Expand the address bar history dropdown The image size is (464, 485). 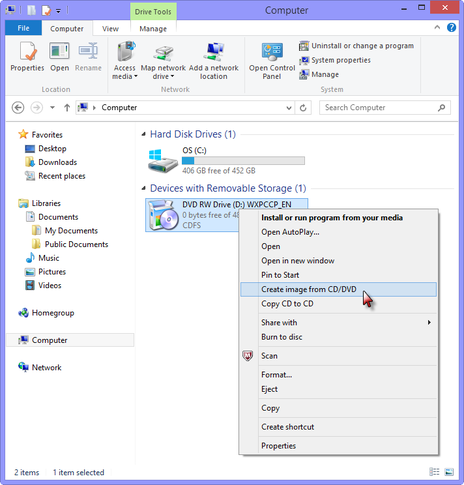pos(289,108)
